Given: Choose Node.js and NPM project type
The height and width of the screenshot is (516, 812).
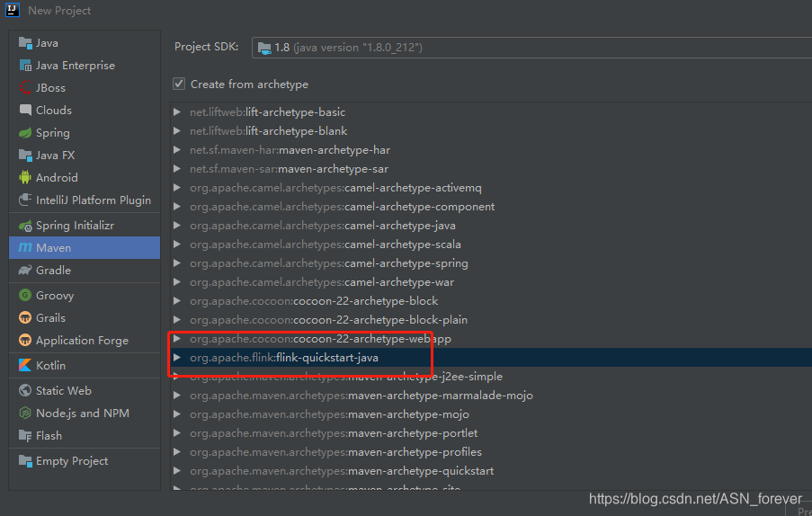Looking at the screenshot, I should [x=83, y=413].
